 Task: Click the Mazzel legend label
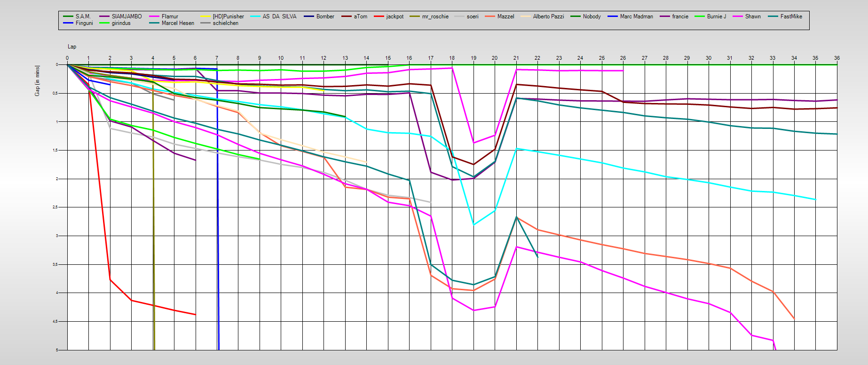point(505,16)
